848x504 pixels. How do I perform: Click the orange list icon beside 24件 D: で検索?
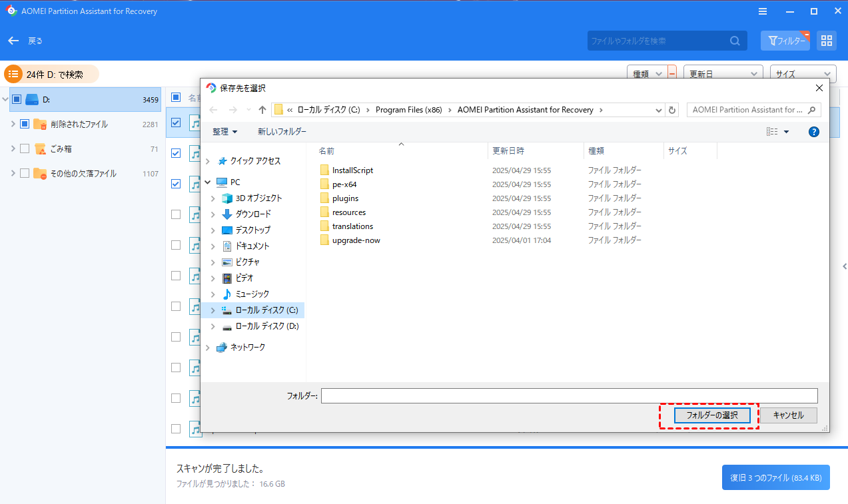(13, 75)
